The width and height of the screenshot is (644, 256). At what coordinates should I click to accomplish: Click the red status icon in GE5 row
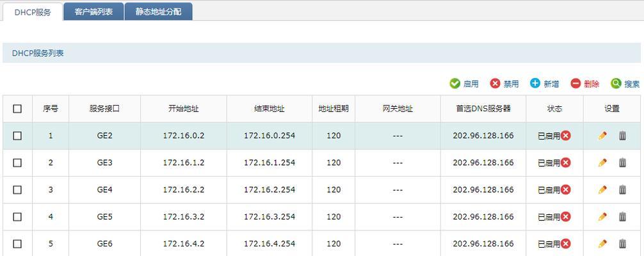pos(566,216)
